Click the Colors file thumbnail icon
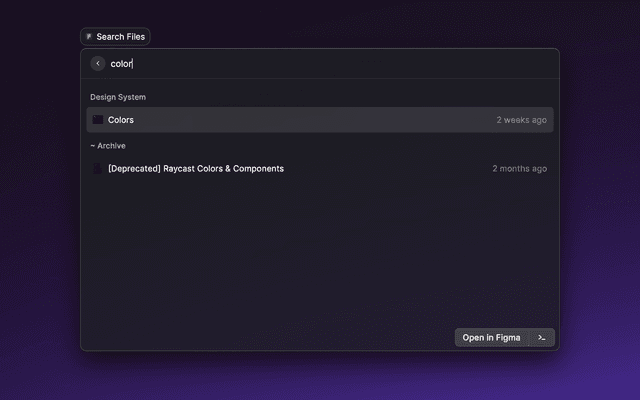Screen dimensions: 640x400 pos(98,120)
